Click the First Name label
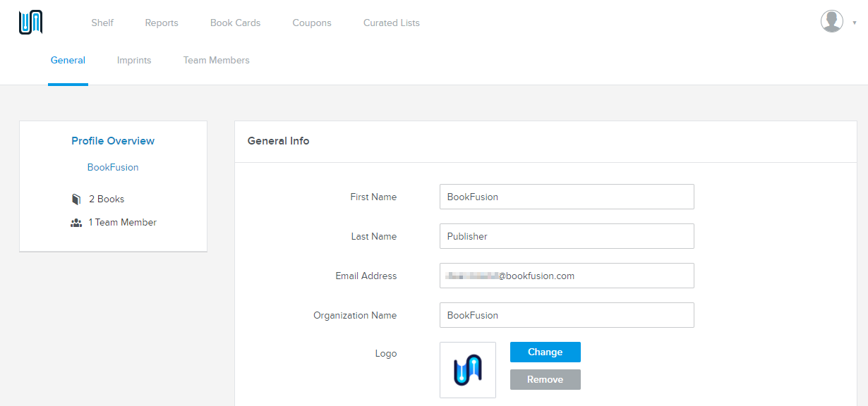868x406 pixels. coord(373,197)
